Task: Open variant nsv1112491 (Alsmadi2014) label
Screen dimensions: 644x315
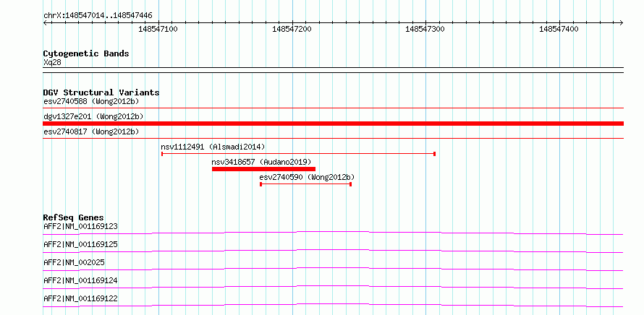Action: click(x=213, y=147)
